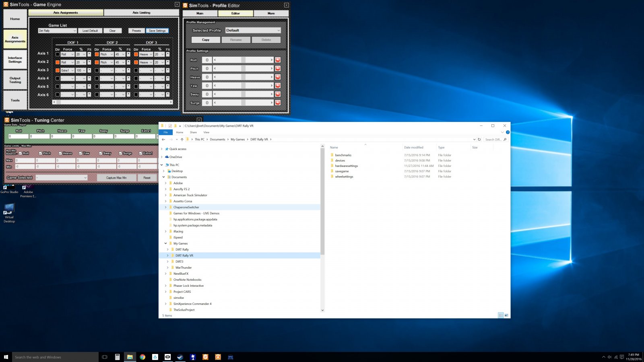
Task: Click the Copy profile button
Action: (x=206, y=40)
